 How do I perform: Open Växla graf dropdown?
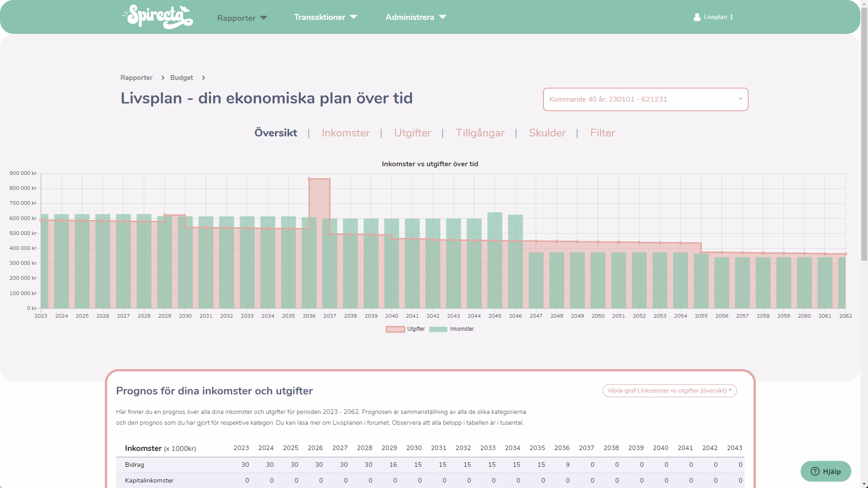(x=669, y=391)
